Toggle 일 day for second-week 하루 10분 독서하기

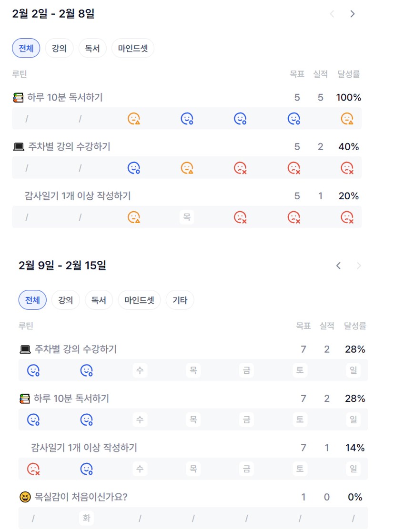353,419
